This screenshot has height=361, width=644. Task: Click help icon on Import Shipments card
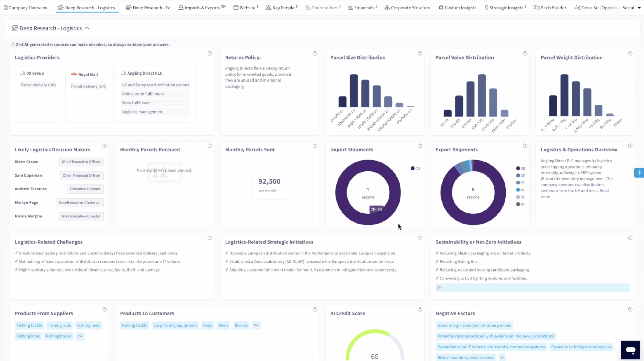tap(420, 146)
